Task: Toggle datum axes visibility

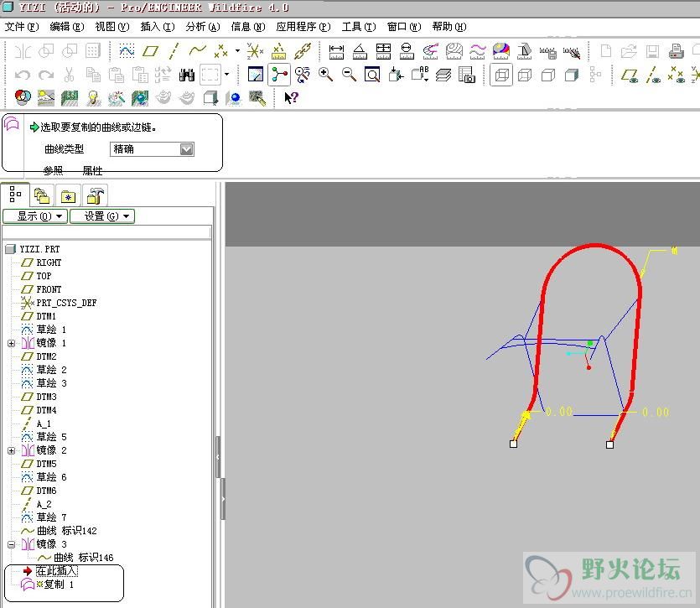Action: click(x=653, y=75)
